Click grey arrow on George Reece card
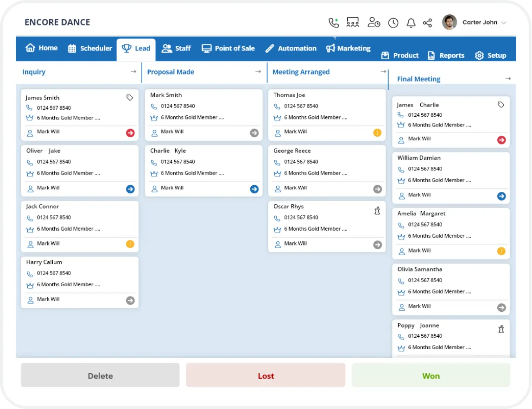 pyautogui.click(x=378, y=189)
